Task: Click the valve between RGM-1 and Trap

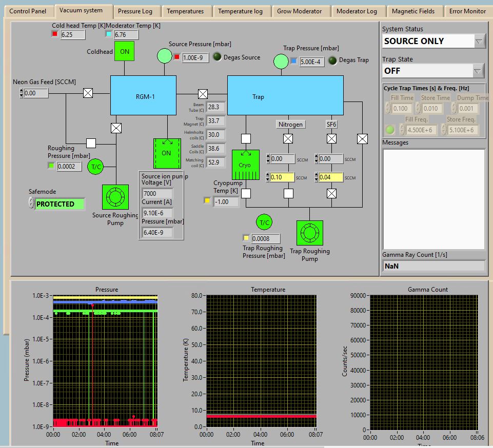Action: pyautogui.click(x=203, y=94)
